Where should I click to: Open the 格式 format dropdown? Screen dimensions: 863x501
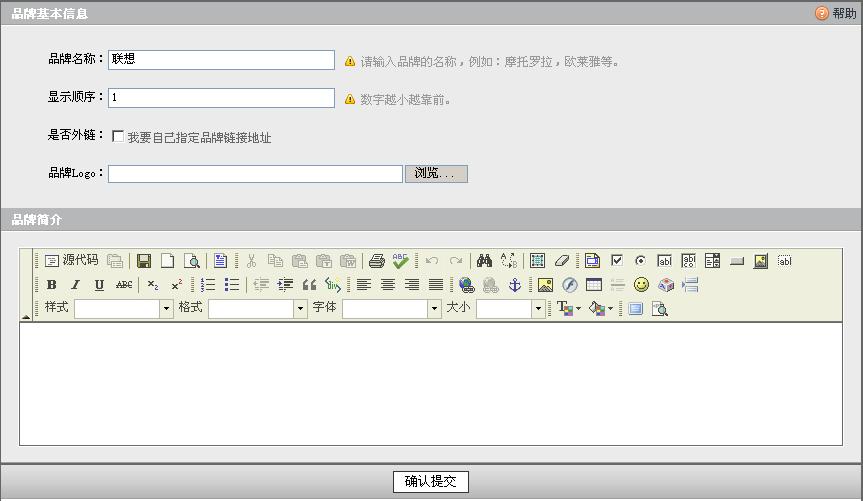point(258,309)
